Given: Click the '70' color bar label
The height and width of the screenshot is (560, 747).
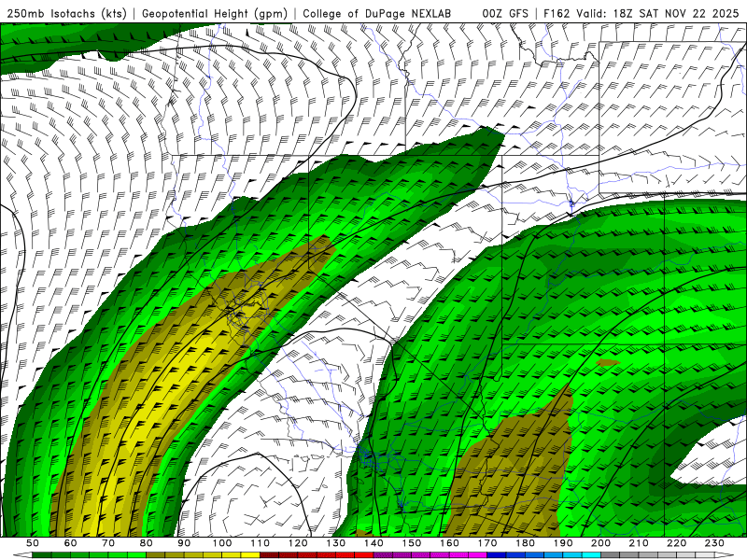Looking at the screenshot, I should [108, 543].
